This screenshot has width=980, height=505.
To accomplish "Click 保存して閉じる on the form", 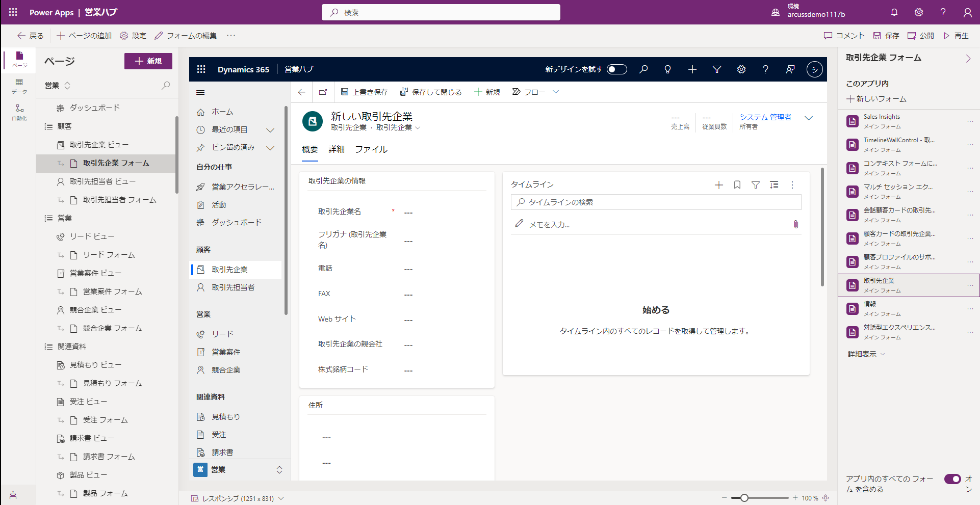I will coord(431,92).
